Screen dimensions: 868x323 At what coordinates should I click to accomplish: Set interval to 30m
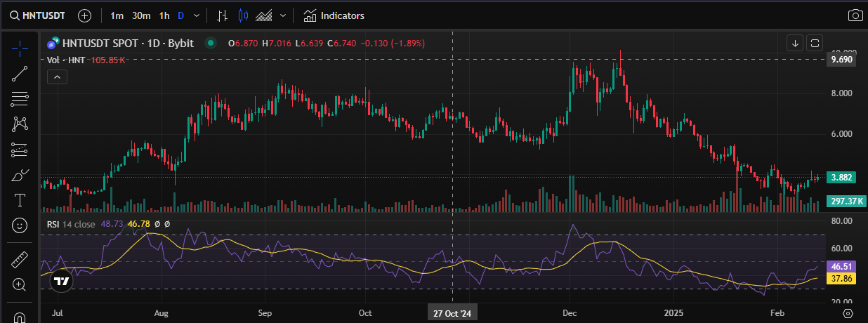pyautogui.click(x=141, y=15)
